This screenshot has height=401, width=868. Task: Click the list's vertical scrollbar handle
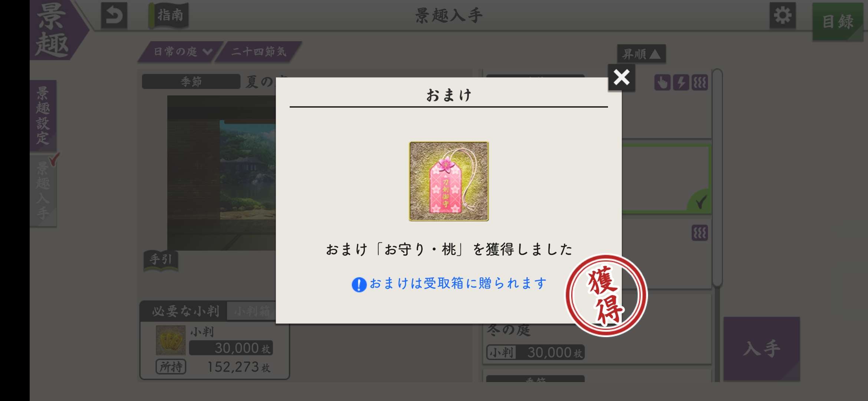point(717,177)
